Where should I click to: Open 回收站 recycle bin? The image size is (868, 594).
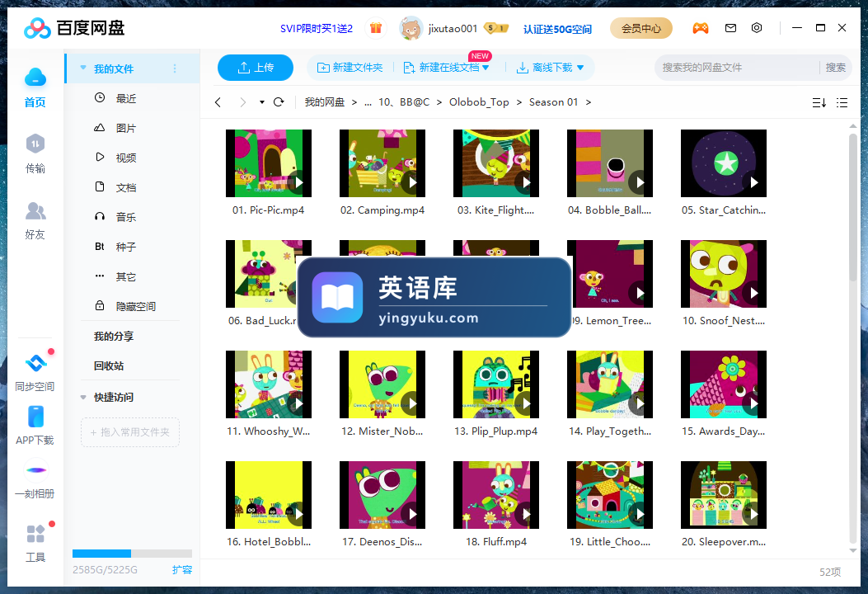coord(109,365)
